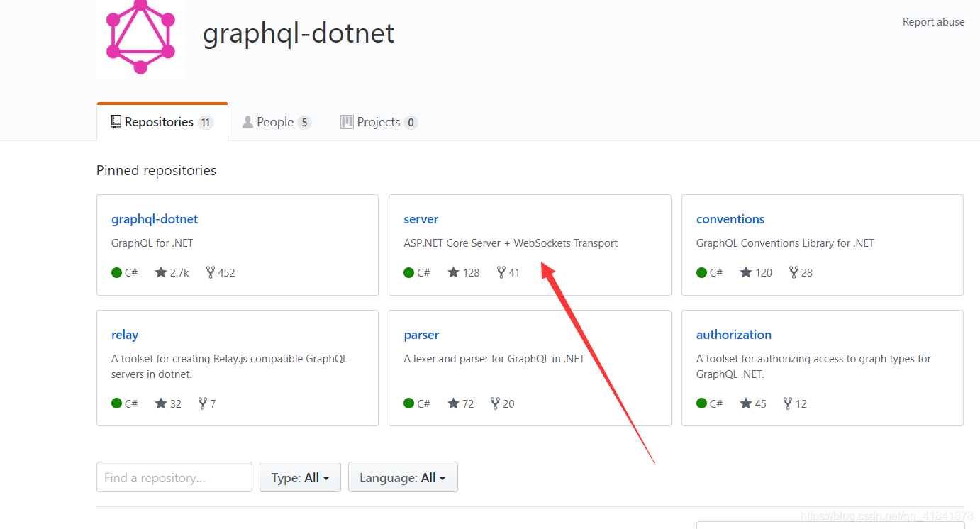980x529 pixels.
Task: Click 'GraphQL Conventions Library for .NET' text
Action: (x=785, y=243)
